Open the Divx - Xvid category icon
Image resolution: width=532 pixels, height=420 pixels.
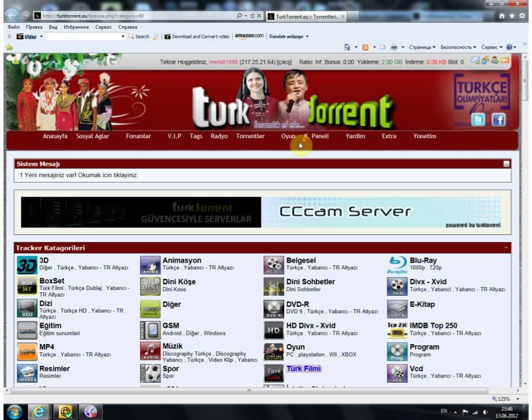(x=397, y=286)
